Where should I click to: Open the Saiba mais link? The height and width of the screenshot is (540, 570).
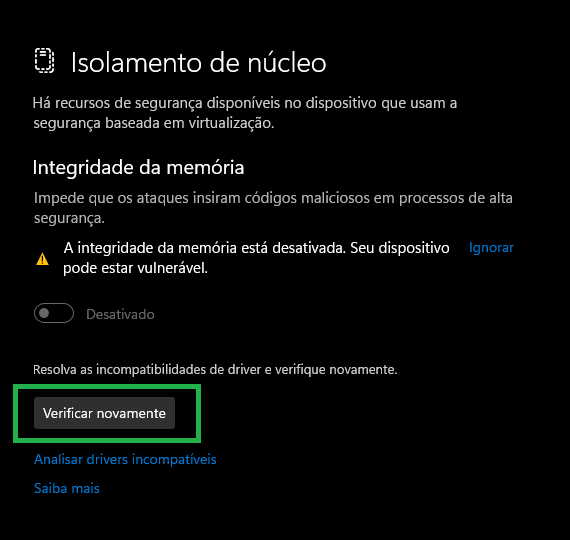[67, 488]
